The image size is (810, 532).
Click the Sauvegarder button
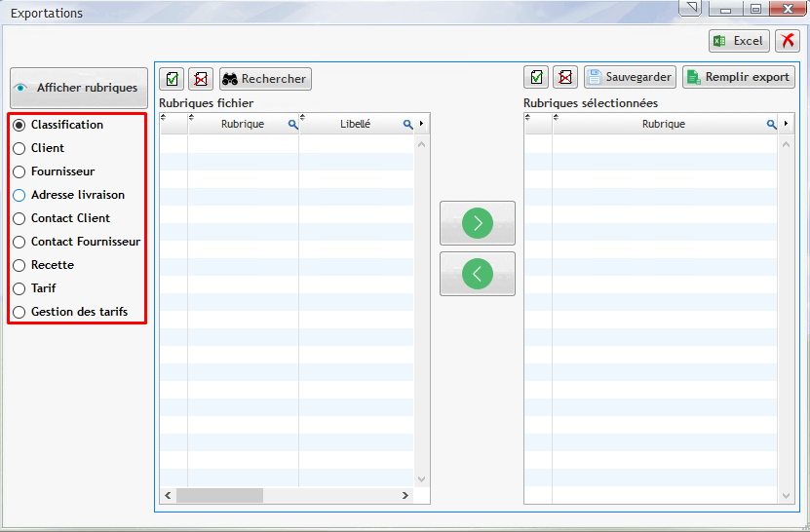point(630,77)
